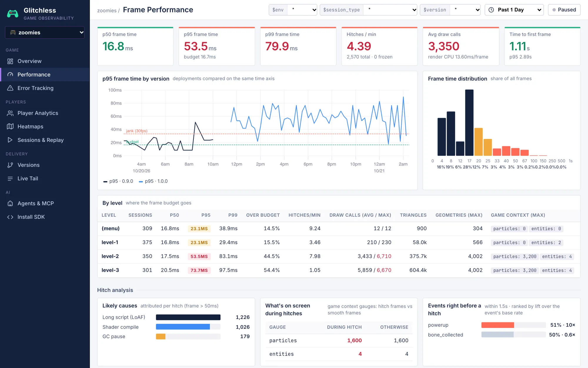Click the Agents & MCP robot icon
This screenshot has height=368, width=588.
(x=10, y=203)
